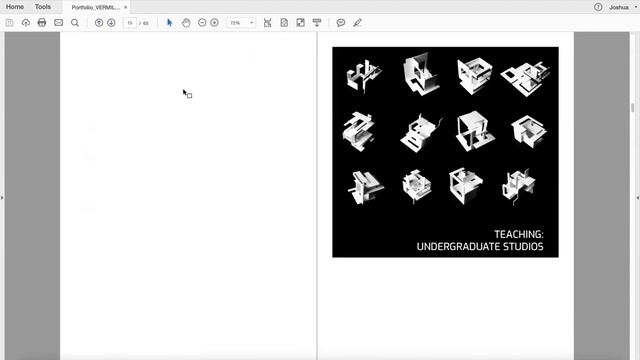Click the Save file icon
Image resolution: width=640 pixels, height=360 pixels.
coord(9,23)
